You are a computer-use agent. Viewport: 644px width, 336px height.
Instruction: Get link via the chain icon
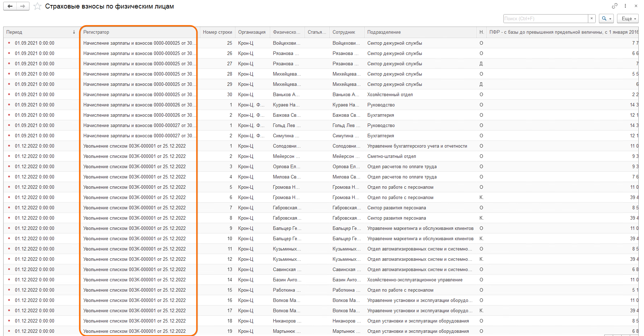point(615,6)
